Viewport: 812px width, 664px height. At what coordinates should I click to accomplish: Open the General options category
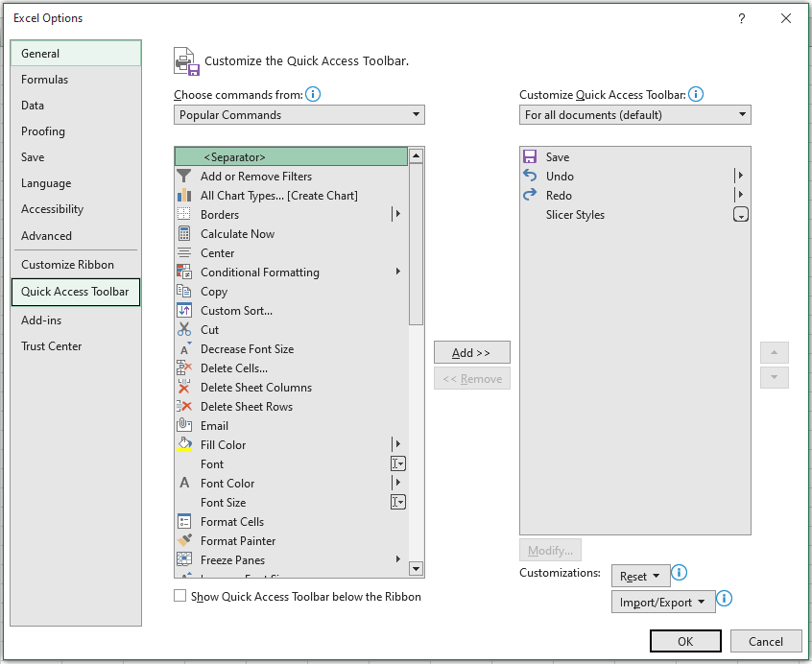(x=76, y=54)
